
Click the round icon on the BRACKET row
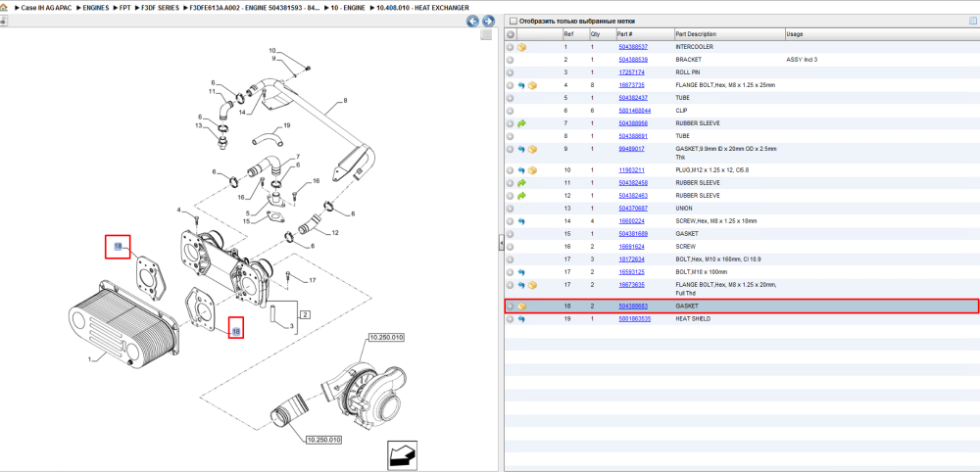510,60
